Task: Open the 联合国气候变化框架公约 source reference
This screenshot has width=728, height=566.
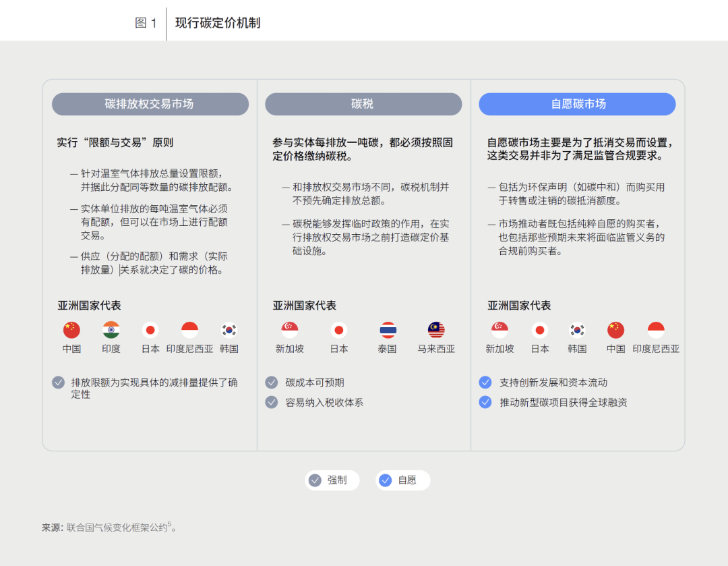Action: 117,528
